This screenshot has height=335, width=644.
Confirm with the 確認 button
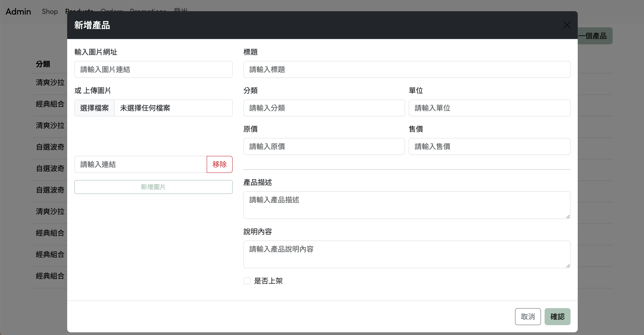(x=557, y=316)
